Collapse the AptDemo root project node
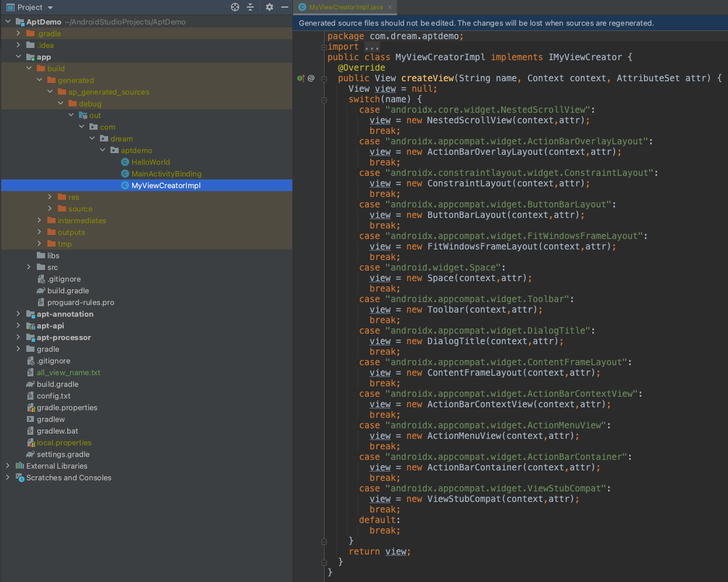 pos(8,22)
